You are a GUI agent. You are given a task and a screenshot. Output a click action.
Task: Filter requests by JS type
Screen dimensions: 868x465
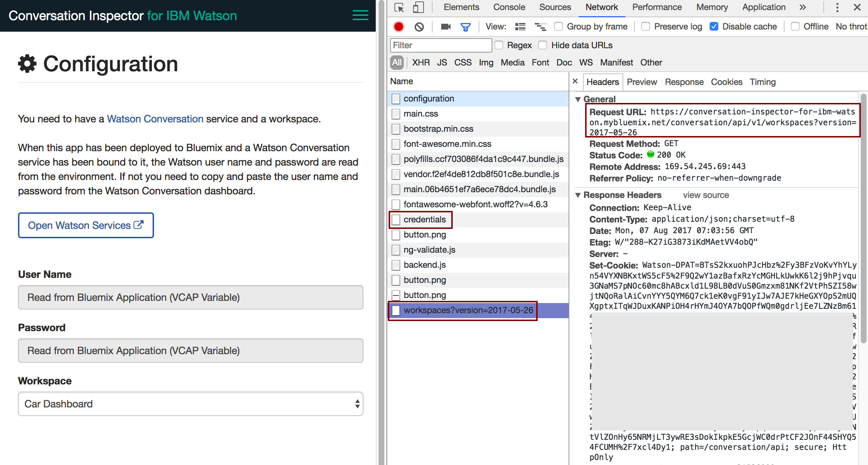tap(442, 63)
